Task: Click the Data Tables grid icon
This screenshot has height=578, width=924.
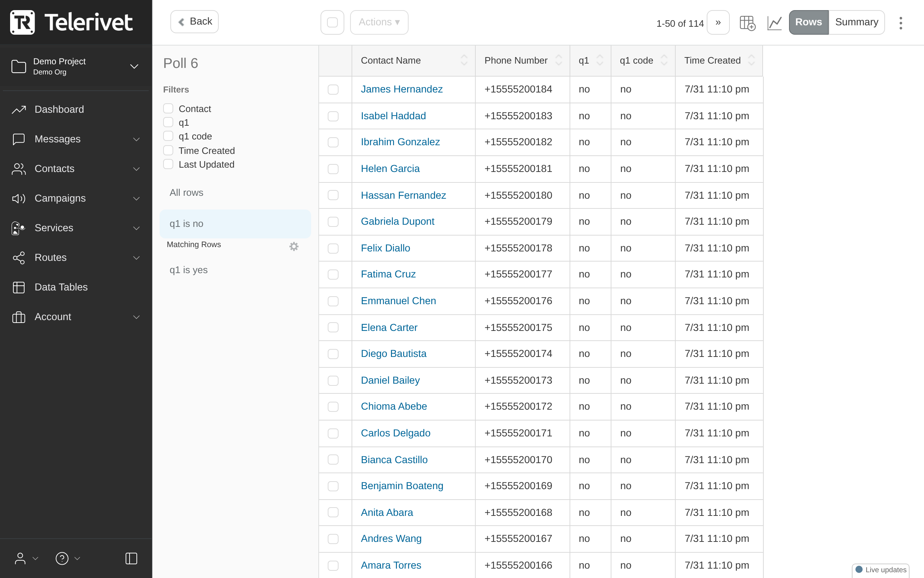Action: [19, 287]
